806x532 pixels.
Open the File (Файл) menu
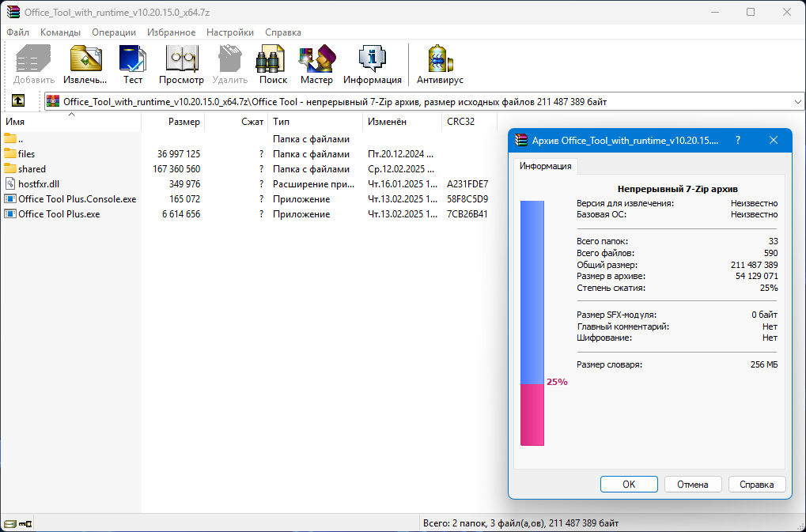(x=17, y=32)
